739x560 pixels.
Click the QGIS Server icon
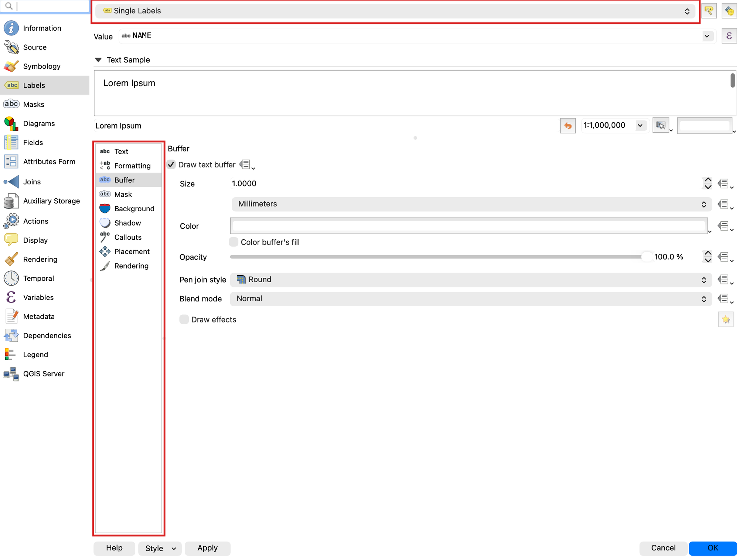pyautogui.click(x=11, y=374)
